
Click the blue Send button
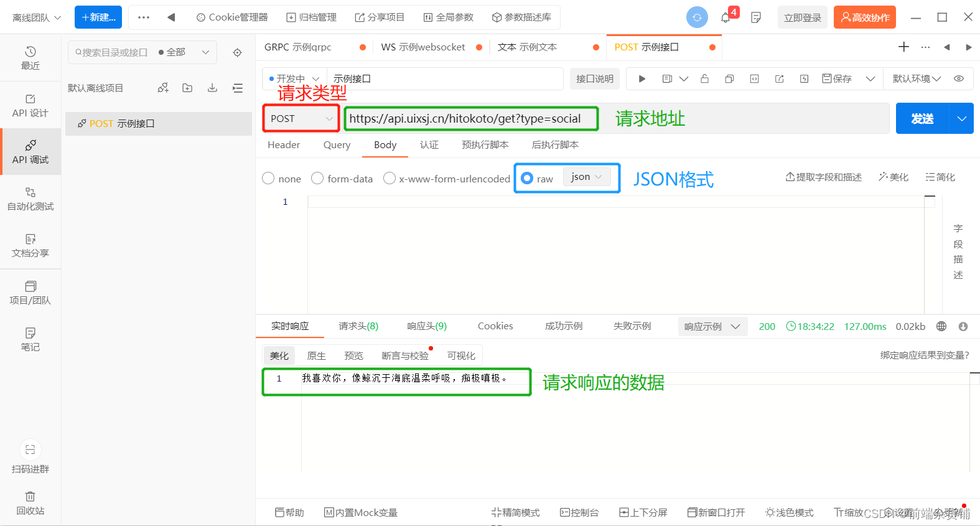pos(922,118)
